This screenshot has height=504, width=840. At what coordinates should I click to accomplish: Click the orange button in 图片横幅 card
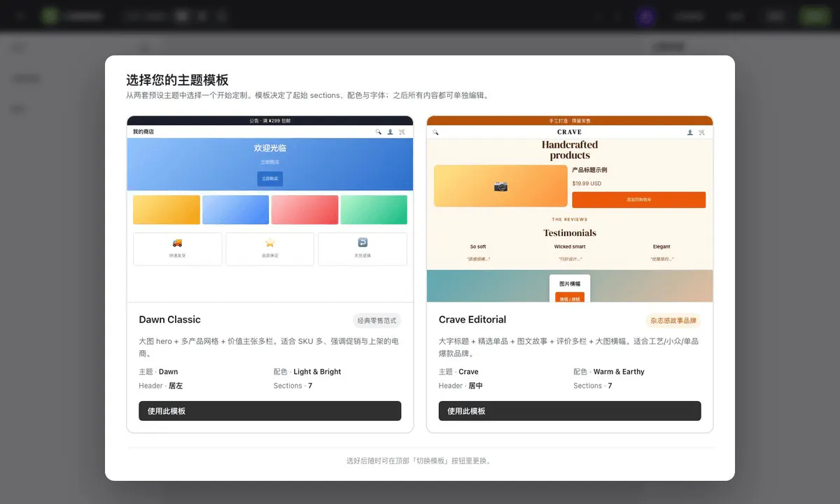click(570, 297)
